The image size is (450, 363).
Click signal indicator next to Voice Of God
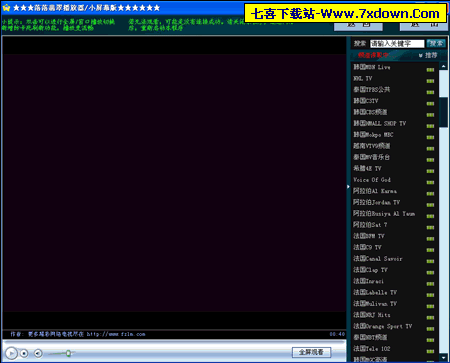pyautogui.click(x=430, y=182)
